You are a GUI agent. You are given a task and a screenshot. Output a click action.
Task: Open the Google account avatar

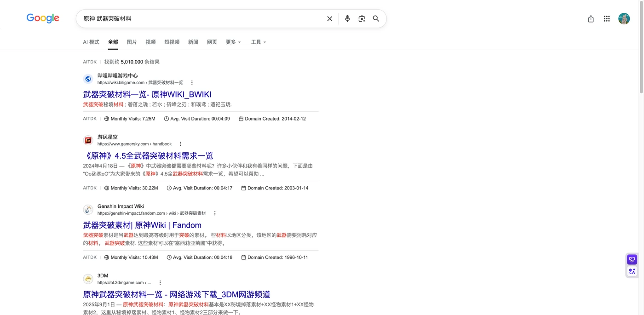coord(624,19)
